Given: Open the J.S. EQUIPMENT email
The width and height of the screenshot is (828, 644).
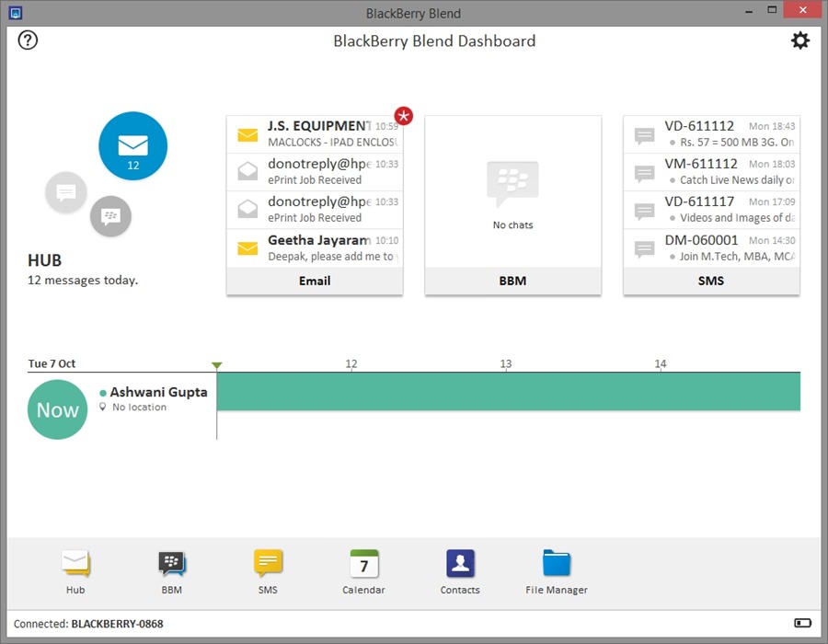Looking at the screenshot, I should (x=315, y=134).
